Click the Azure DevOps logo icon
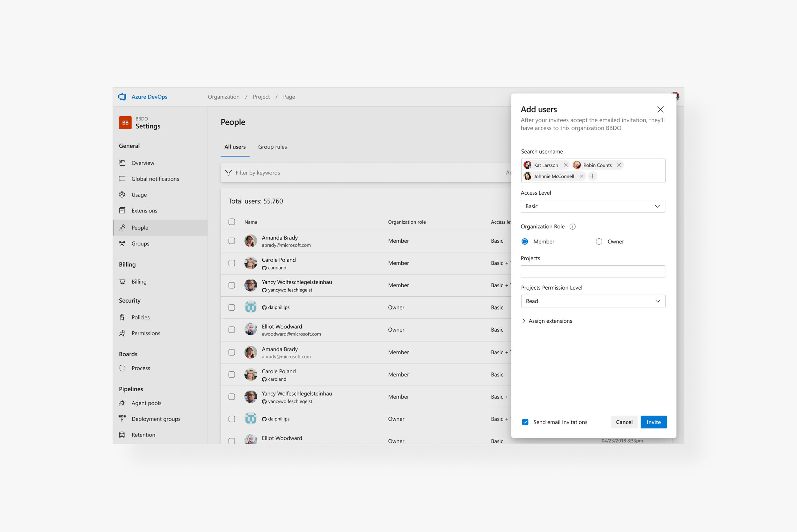Image resolution: width=797 pixels, height=532 pixels. (x=122, y=97)
